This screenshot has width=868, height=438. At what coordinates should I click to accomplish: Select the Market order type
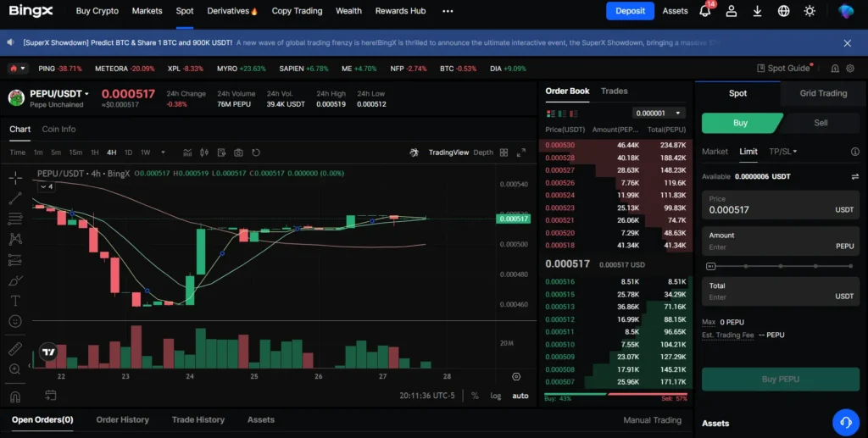[x=715, y=152]
